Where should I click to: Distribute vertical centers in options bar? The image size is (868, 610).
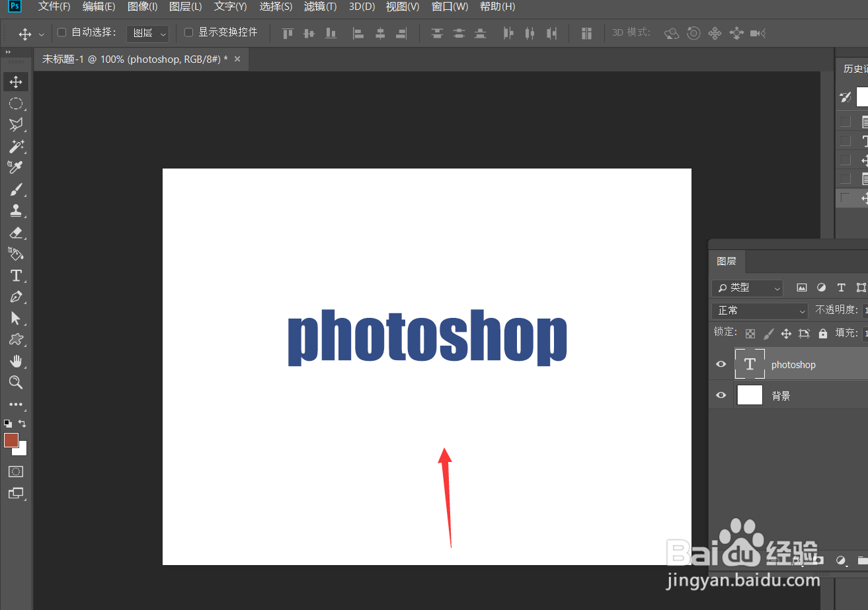click(459, 33)
